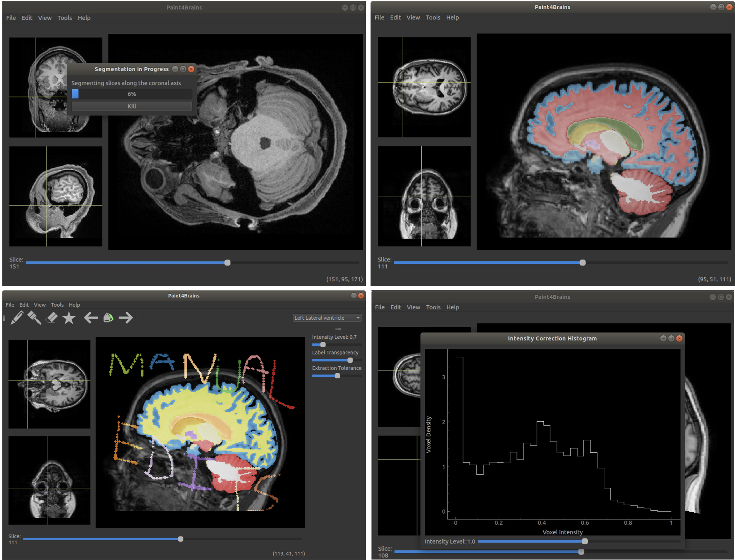This screenshot has width=735, height=560.
Task: Adjust the Extraction Tolerance slider
Action: coord(337,376)
